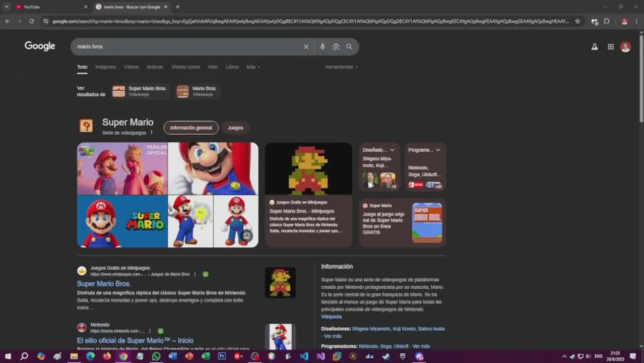Start a voice search with the microphone
This screenshot has height=363, width=644.
click(323, 46)
